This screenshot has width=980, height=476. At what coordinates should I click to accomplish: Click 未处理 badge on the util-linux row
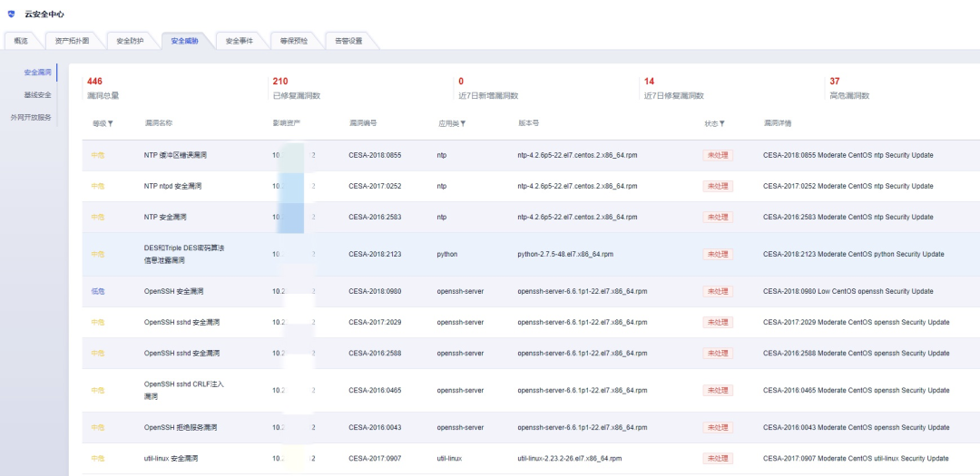[717, 459]
